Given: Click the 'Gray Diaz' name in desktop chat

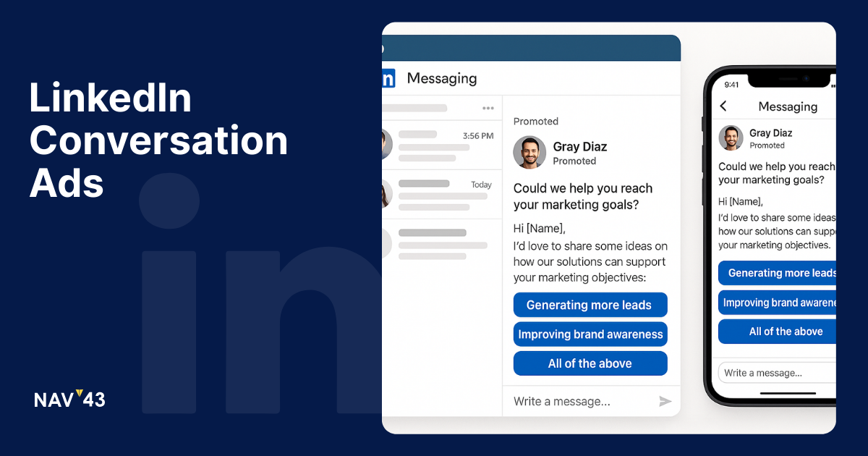Looking at the screenshot, I should pyautogui.click(x=580, y=146).
